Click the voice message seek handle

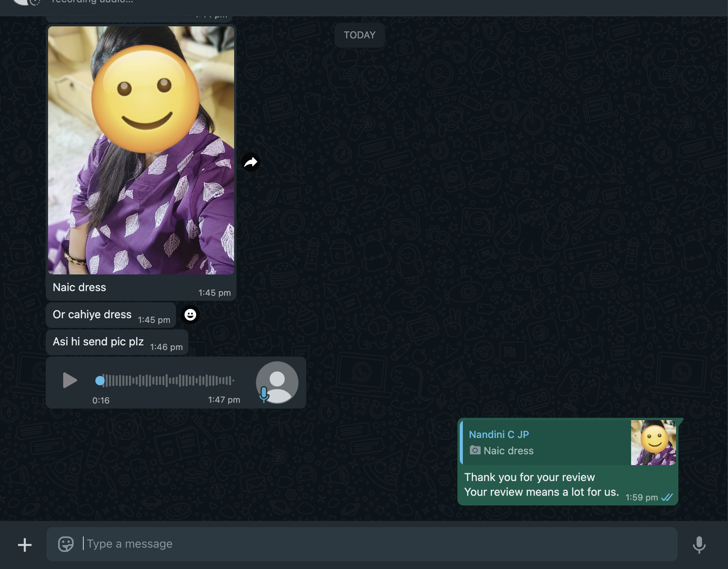pyautogui.click(x=100, y=381)
